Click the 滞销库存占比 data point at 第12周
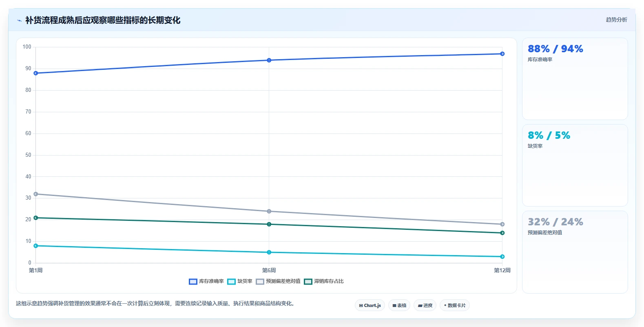Screen dimensions: 644x327 point(502,233)
